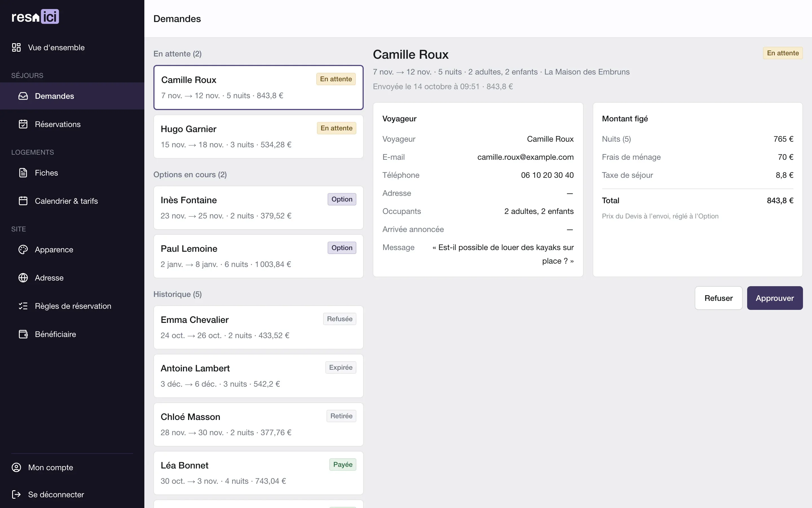
Task: Open Chloé Masson's withdrawn request
Action: [x=258, y=424]
